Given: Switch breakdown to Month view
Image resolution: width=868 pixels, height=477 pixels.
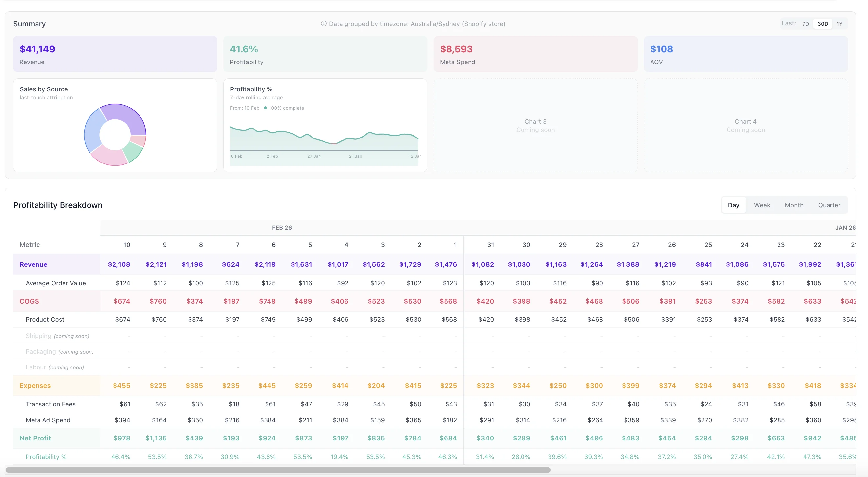Looking at the screenshot, I should [x=794, y=205].
